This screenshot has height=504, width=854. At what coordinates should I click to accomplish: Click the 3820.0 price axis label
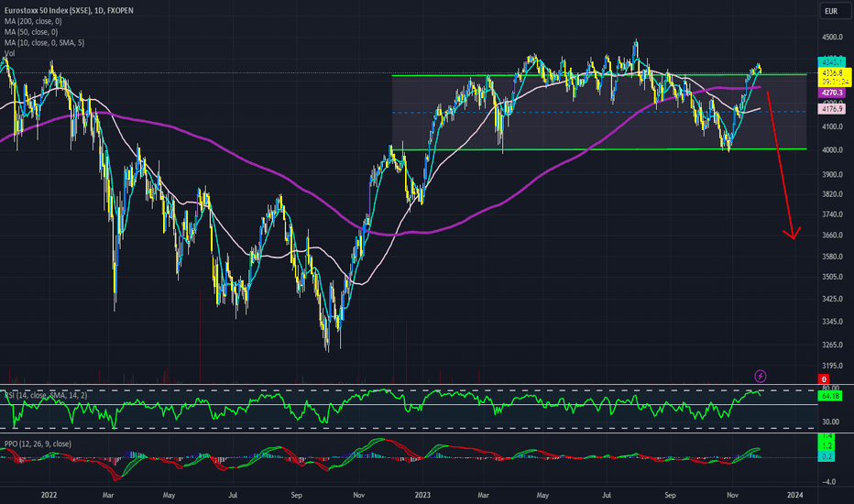click(x=833, y=194)
